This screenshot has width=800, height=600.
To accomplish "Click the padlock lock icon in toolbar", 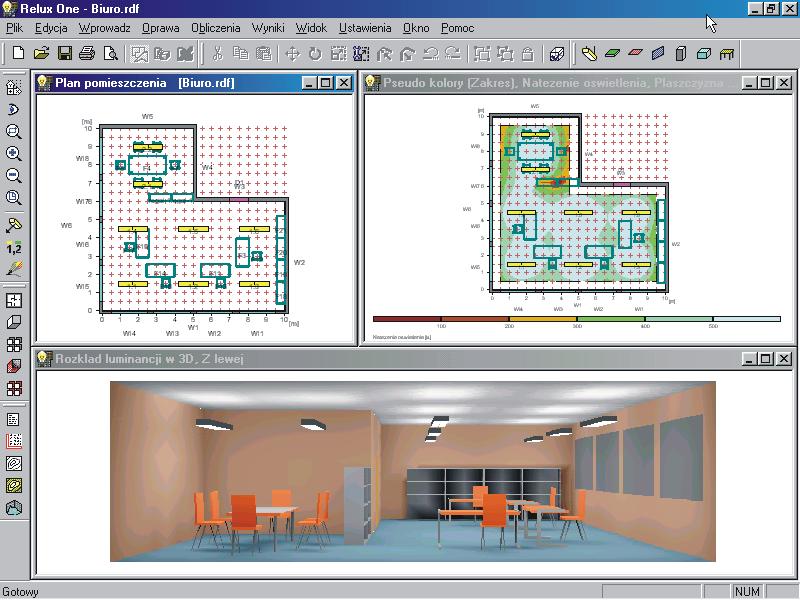I will click(528, 54).
